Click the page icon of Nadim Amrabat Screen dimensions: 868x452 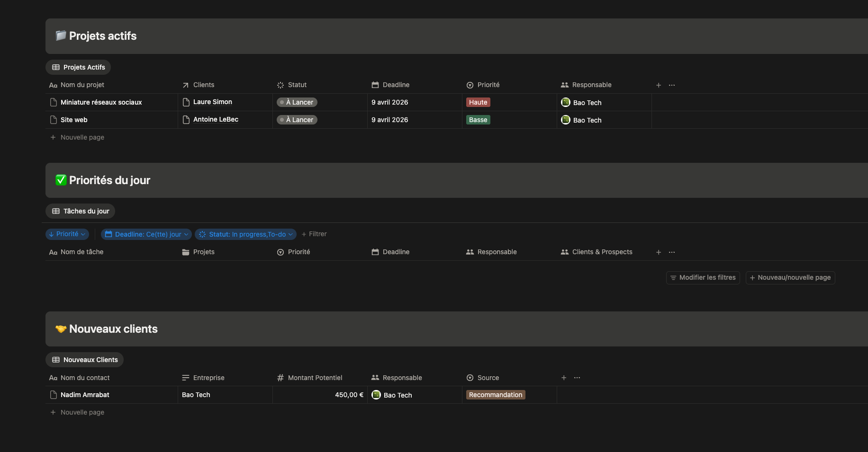tap(54, 395)
